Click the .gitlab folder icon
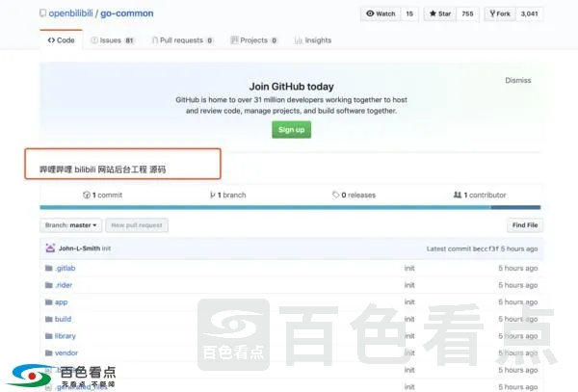 49,268
